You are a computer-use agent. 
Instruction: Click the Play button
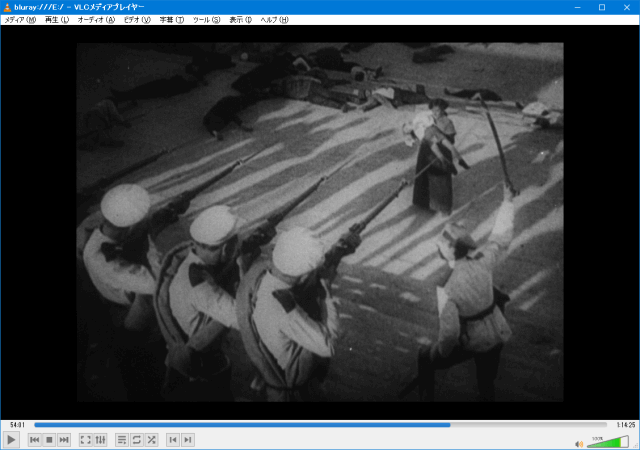11,440
